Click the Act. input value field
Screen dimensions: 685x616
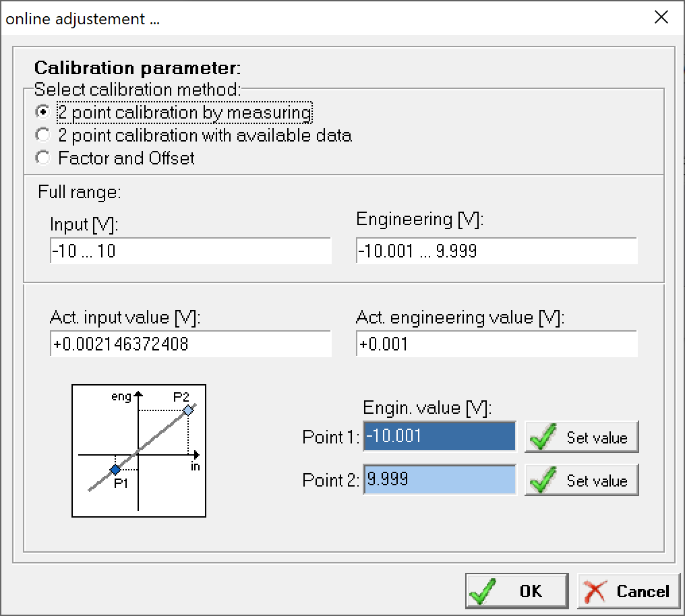[x=189, y=344]
